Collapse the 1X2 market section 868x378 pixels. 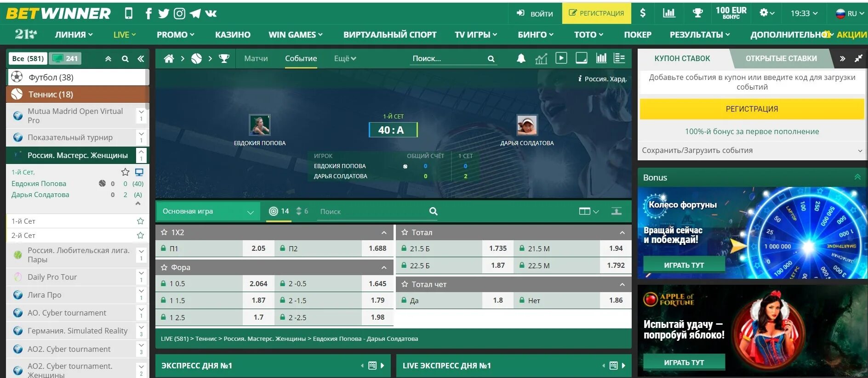pyautogui.click(x=384, y=232)
